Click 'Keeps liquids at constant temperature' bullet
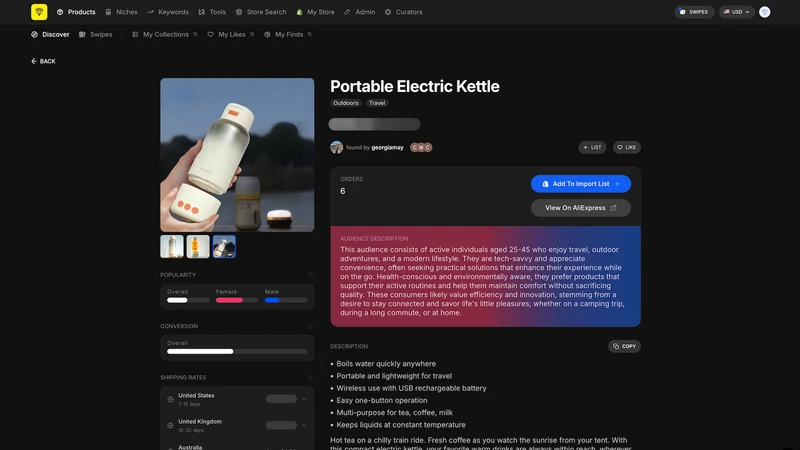The width and height of the screenshot is (800, 450). pos(401,425)
